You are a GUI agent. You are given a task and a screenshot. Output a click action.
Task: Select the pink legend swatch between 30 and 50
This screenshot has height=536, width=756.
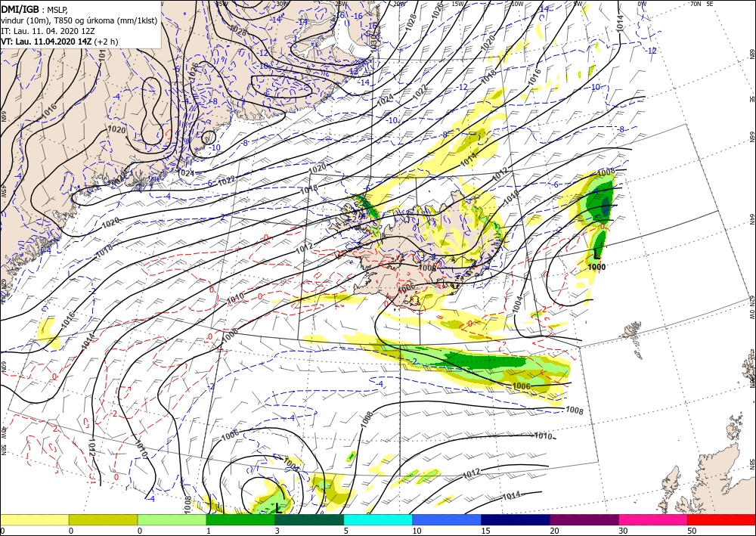653,519
